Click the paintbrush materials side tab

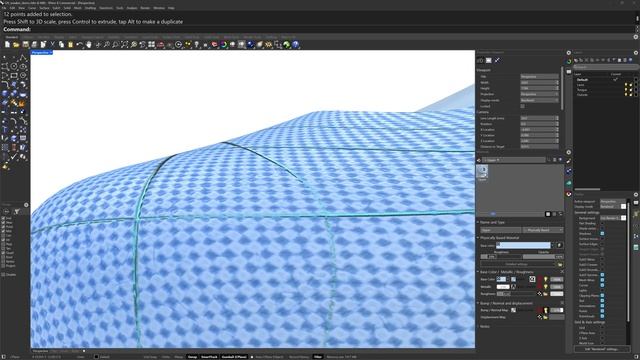click(569, 161)
